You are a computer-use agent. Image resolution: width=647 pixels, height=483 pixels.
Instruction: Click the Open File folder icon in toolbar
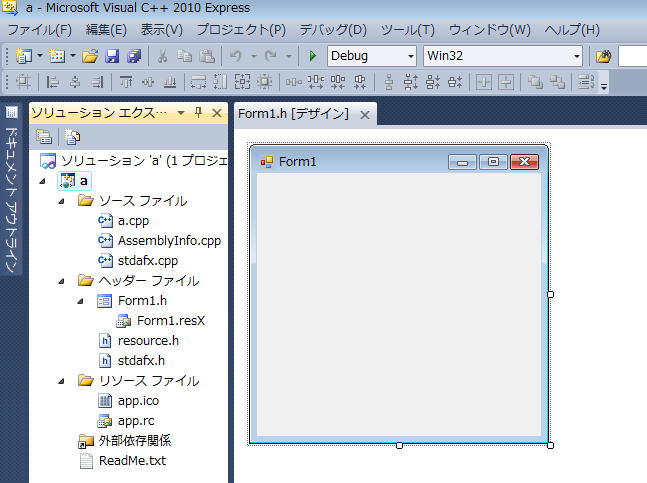(90, 56)
